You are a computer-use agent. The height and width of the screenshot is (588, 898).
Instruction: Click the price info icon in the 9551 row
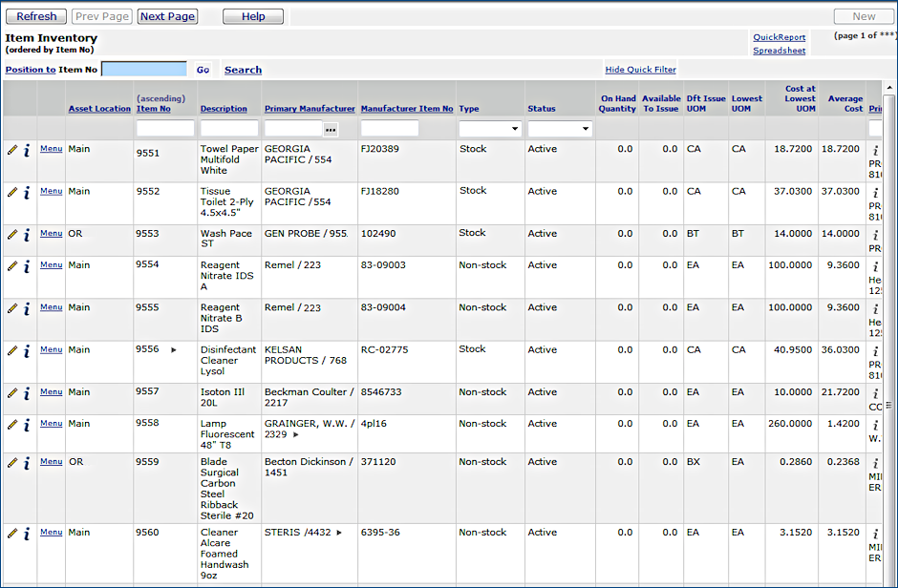click(x=875, y=150)
